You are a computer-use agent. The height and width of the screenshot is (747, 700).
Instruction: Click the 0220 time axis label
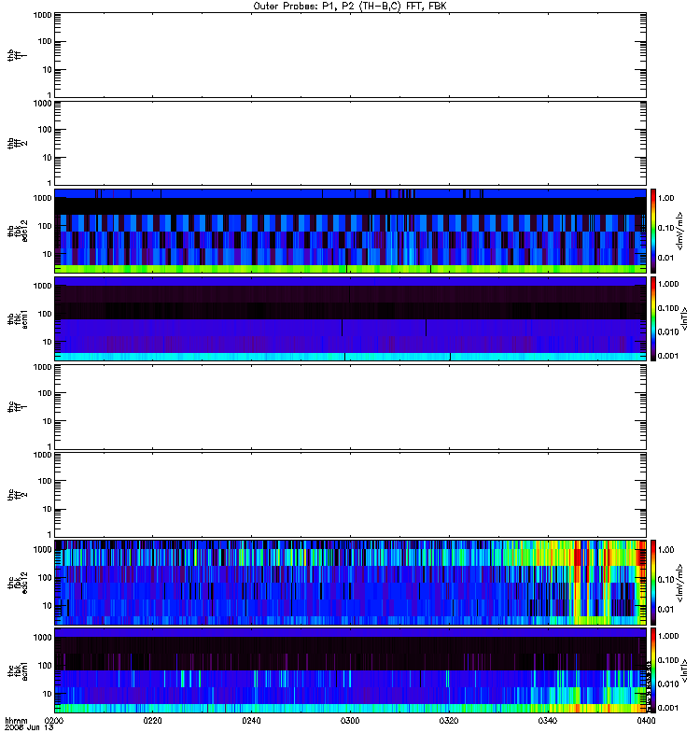click(x=152, y=721)
